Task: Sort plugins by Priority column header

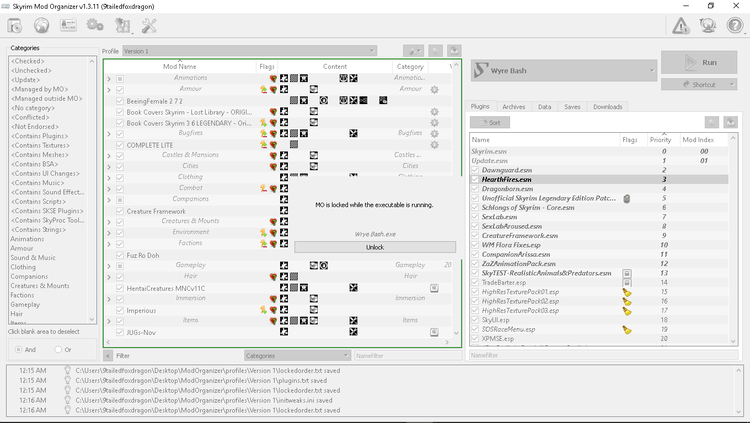Action: coord(660,140)
